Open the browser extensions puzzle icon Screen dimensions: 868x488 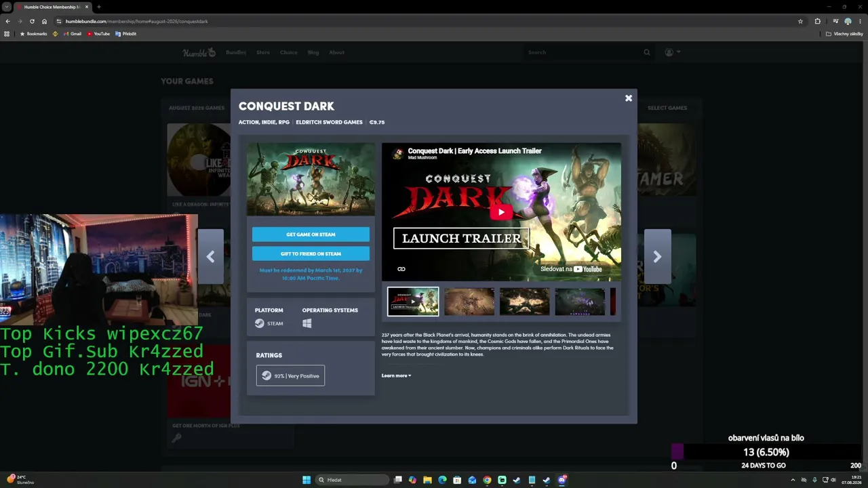(817, 21)
